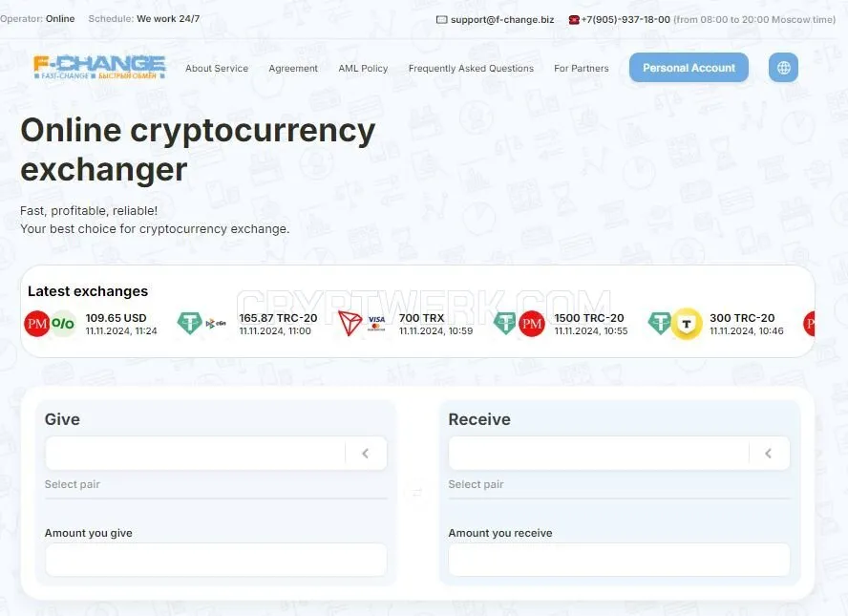Click the Give currency select field
Viewport: 848px width, 616px height.
pos(216,454)
